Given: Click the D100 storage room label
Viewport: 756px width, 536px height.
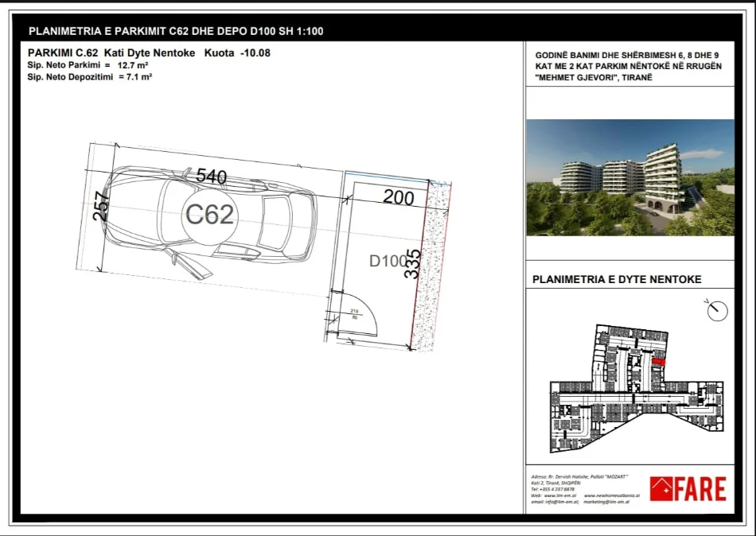Looking at the screenshot, I should tap(387, 260).
